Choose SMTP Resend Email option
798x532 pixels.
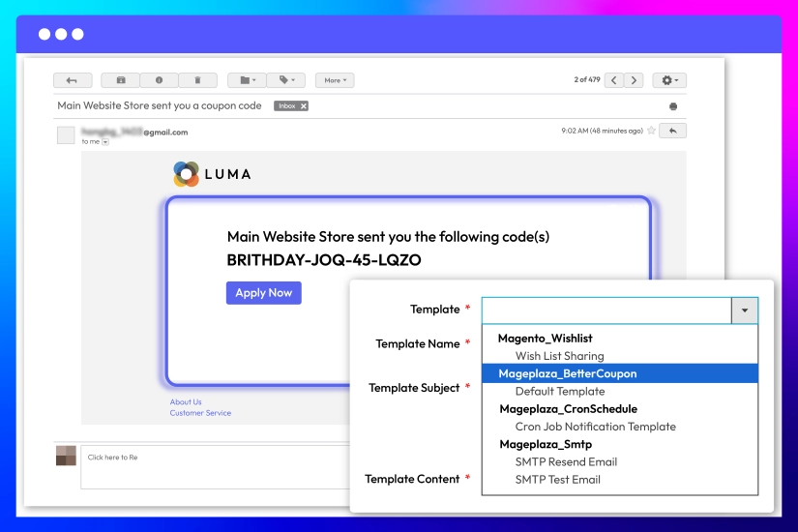tap(566, 462)
